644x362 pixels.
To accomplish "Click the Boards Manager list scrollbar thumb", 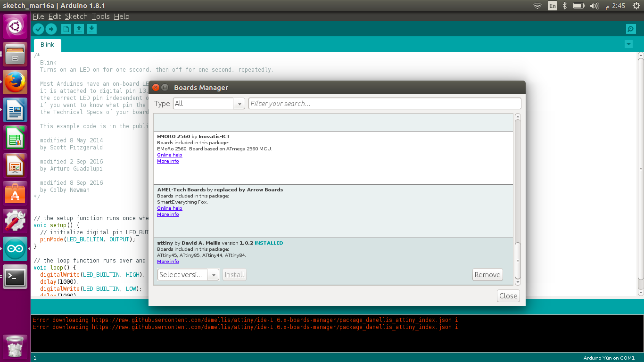I will pos(518,260).
